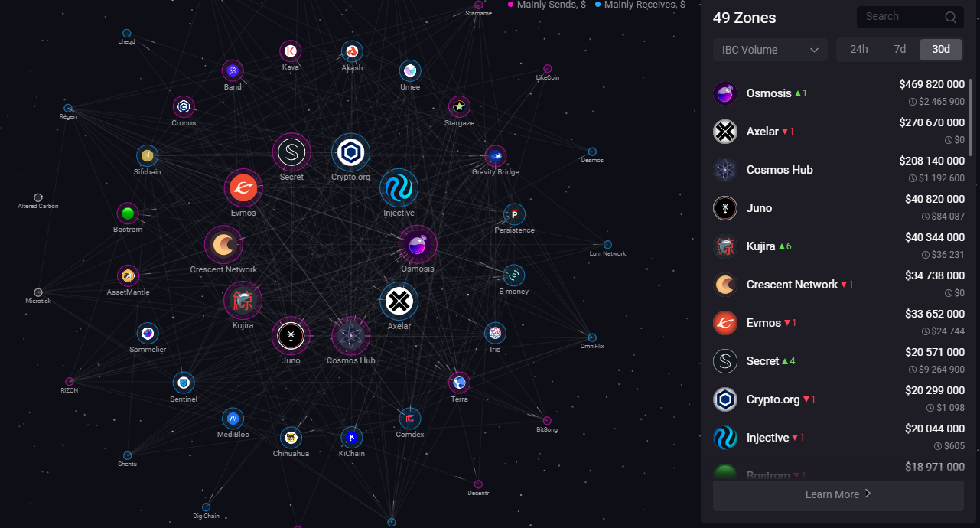Select the Cosmos Hub node in the map

pyautogui.click(x=351, y=335)
